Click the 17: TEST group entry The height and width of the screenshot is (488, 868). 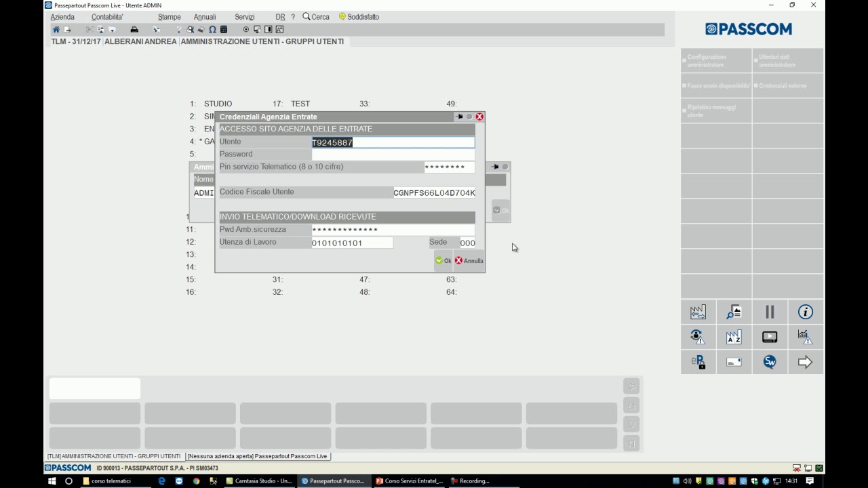tap(291, 104)
